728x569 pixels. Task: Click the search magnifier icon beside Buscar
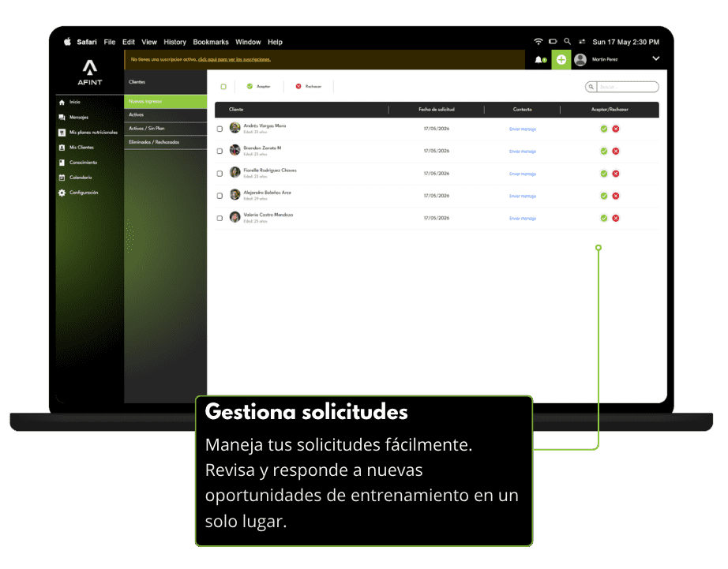tap(591, 87)
